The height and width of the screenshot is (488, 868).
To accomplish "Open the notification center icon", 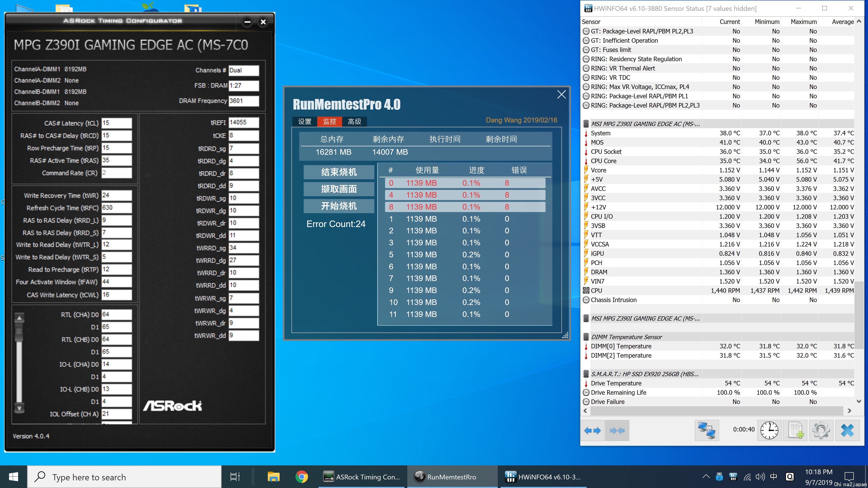I will [849, 476].
